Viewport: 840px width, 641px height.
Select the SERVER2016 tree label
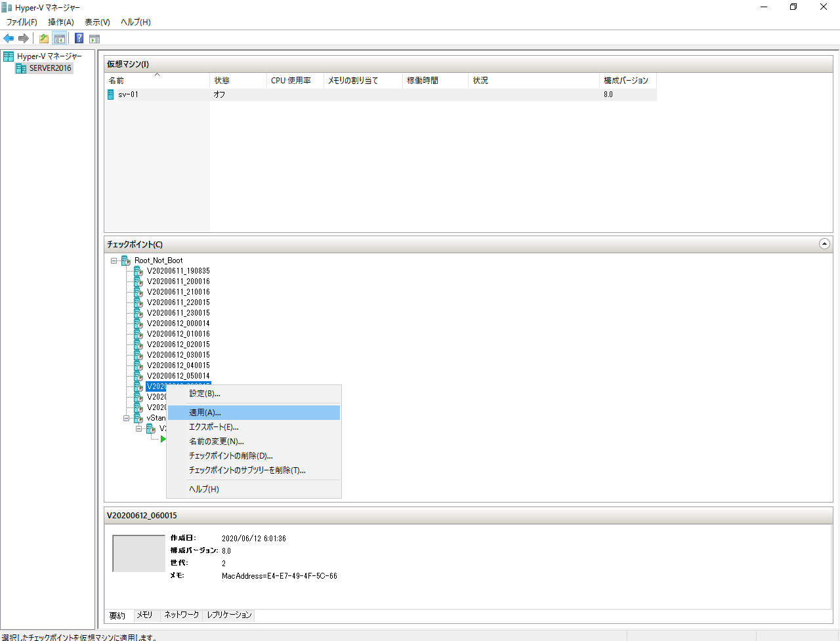(x=51, y=68)
